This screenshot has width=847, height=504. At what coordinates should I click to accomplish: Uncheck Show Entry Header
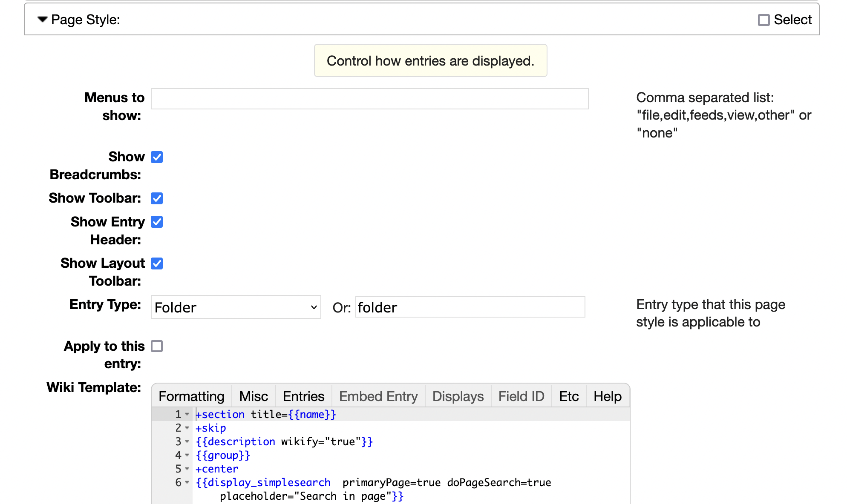[x=157, y=222]
